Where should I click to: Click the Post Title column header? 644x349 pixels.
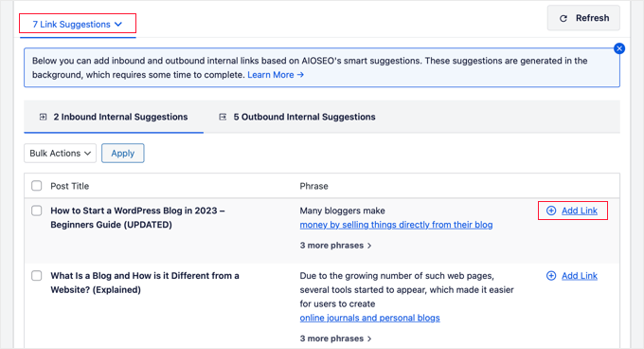point(70,186)
